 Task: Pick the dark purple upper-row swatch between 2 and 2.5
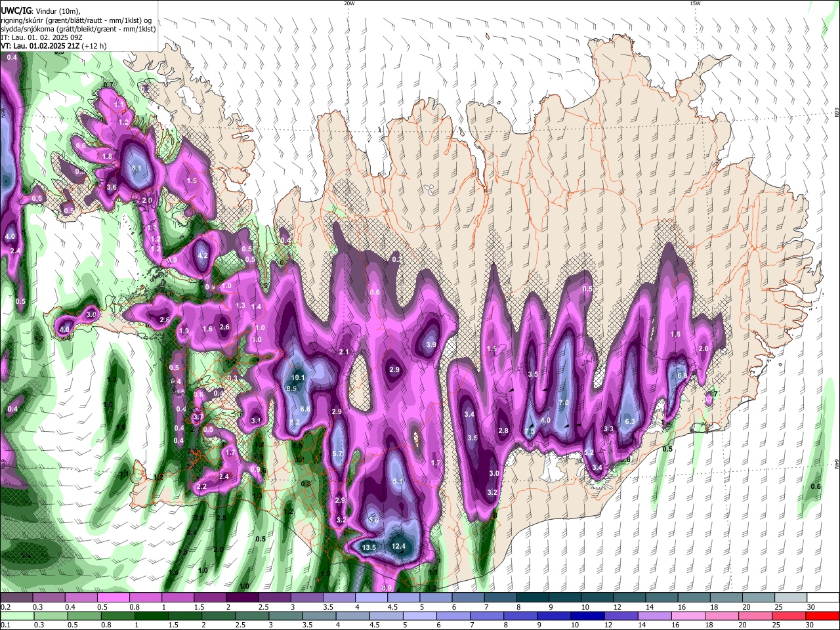click(243, 597)
